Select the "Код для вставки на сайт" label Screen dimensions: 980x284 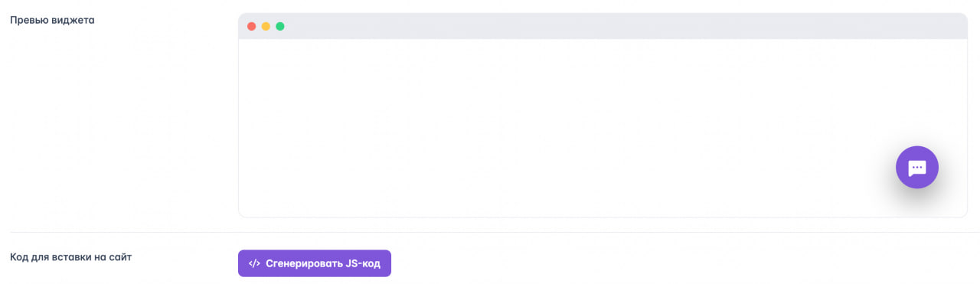pyautogui.click(x=70, y=257)
